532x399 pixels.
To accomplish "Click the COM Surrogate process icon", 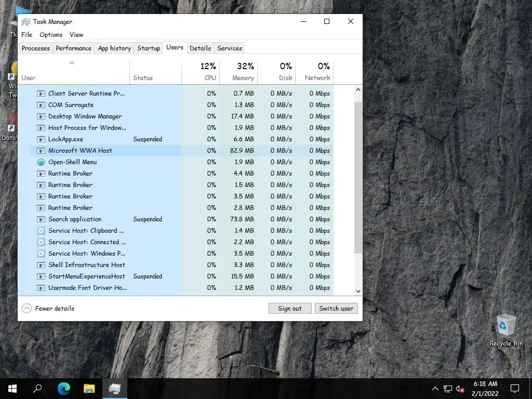I will [41, 105].
